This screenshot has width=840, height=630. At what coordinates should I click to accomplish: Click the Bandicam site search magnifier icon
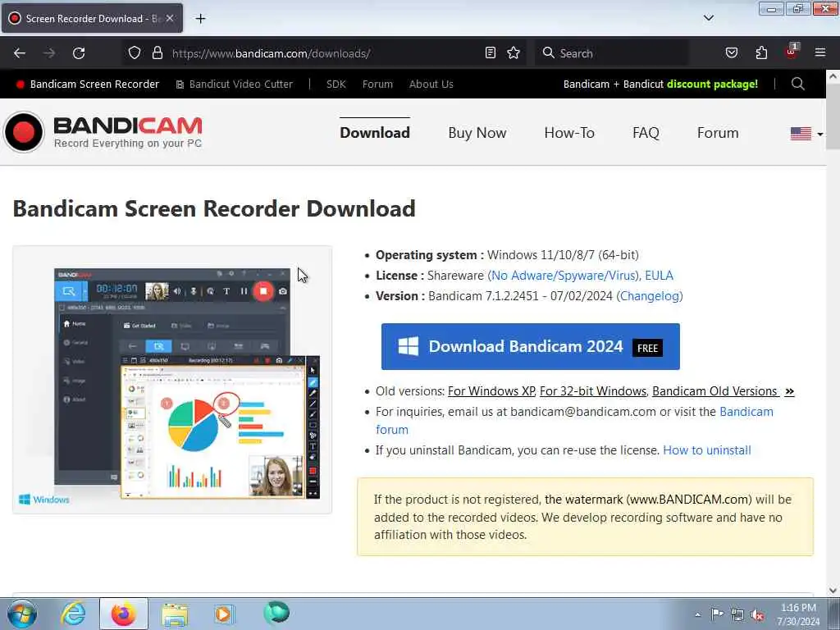[x=797, y=84]
